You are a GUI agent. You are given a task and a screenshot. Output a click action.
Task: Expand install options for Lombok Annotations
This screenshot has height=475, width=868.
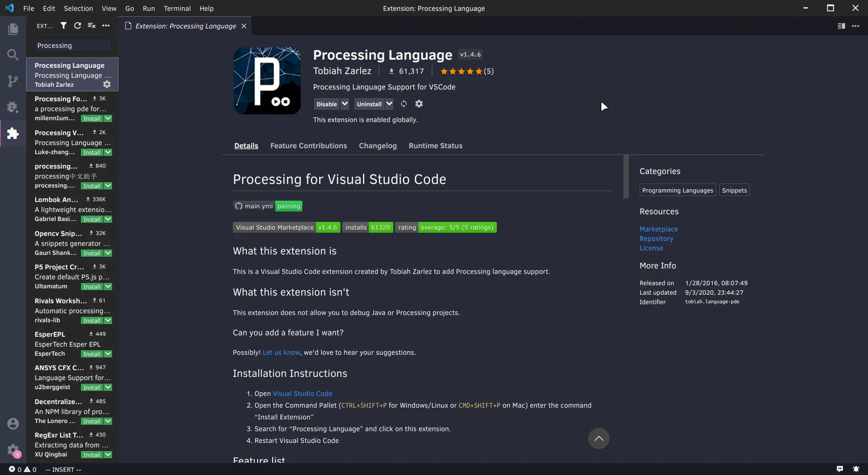click(108, 219)
